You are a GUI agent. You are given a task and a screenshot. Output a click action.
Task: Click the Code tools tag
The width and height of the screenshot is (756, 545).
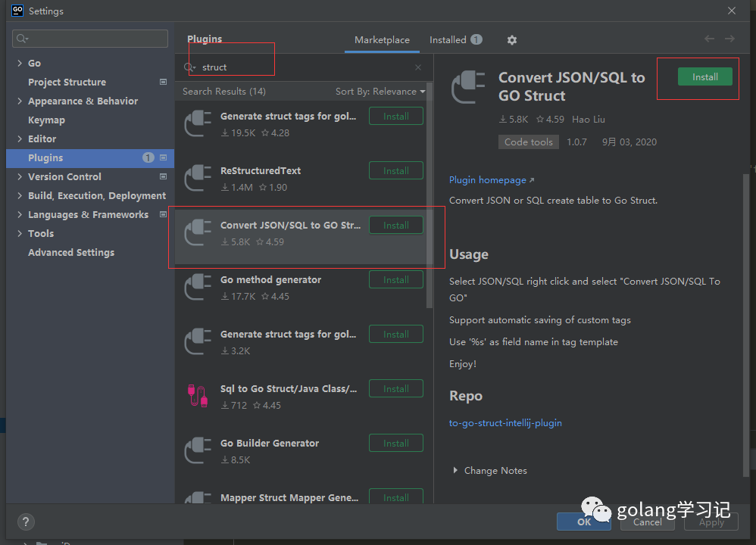click(x=529, y=142)
